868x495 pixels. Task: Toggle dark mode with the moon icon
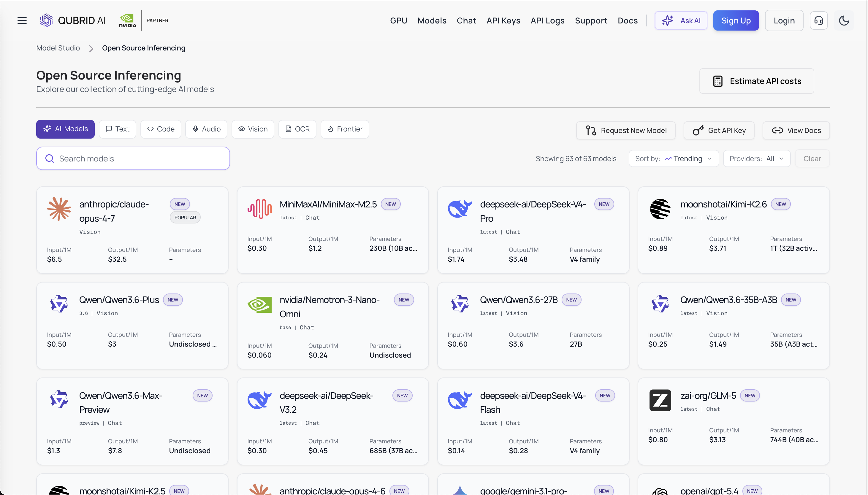[844, 20]
